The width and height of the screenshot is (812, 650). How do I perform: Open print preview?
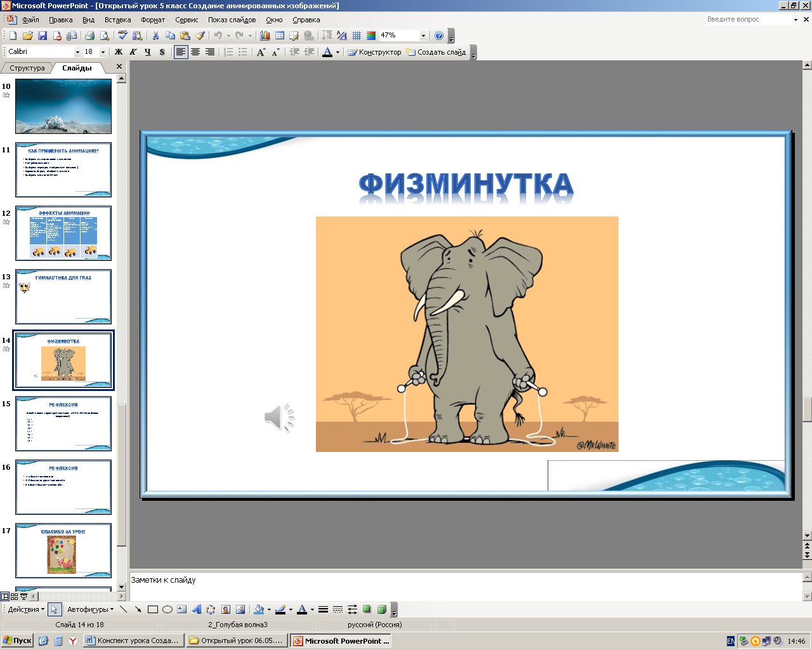pos(105,36)
